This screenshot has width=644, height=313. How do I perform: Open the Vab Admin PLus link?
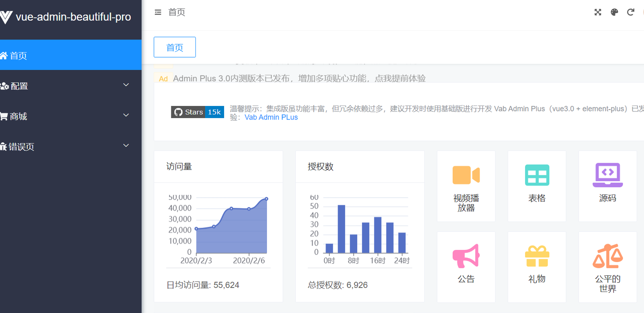point(271,117)
